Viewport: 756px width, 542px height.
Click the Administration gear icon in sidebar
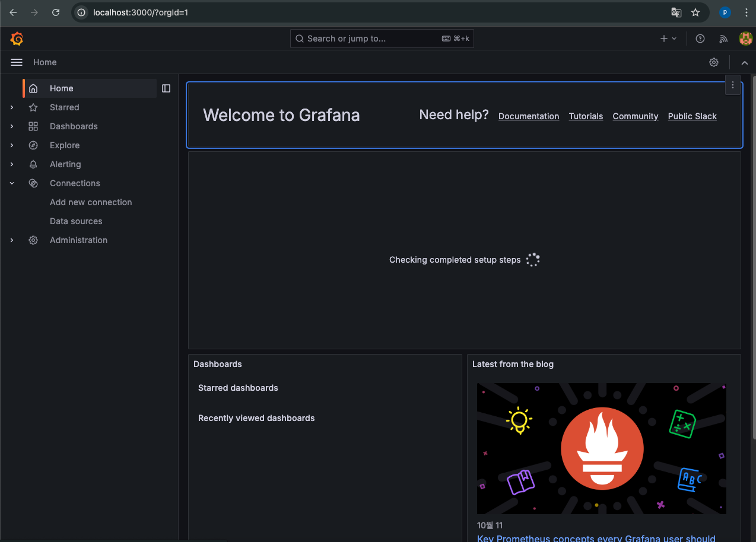click(33, 240)
